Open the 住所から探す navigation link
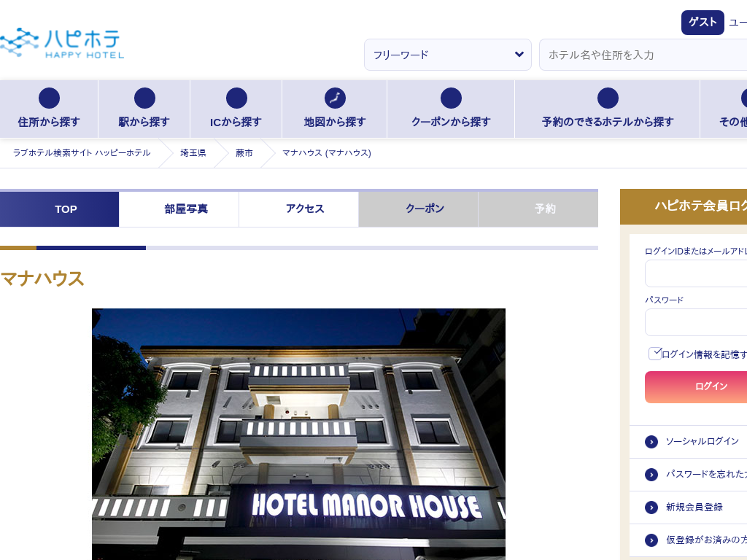This screenshot has width=747, height=560. (49, 109)
